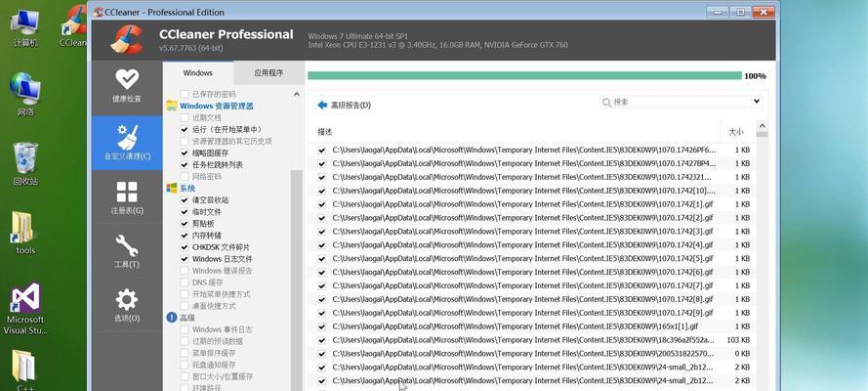Enable the Windows 事件日志 checkbox
This screenshot has width=868, height=391.
pos(185,329)
